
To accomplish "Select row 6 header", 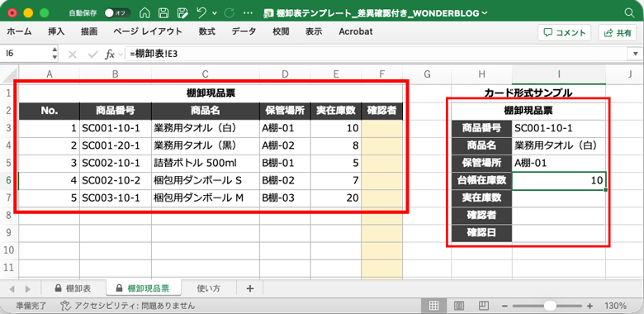I will 9,180.
